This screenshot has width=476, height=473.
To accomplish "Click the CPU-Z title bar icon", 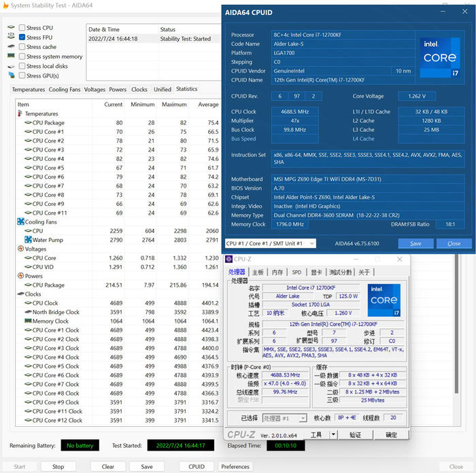I will [x=228, y=259].
